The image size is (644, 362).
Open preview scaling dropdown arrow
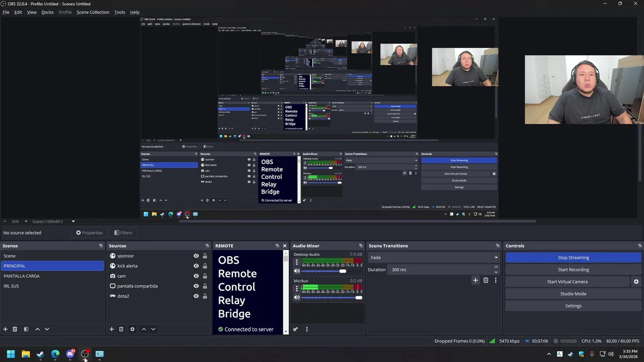73,221
